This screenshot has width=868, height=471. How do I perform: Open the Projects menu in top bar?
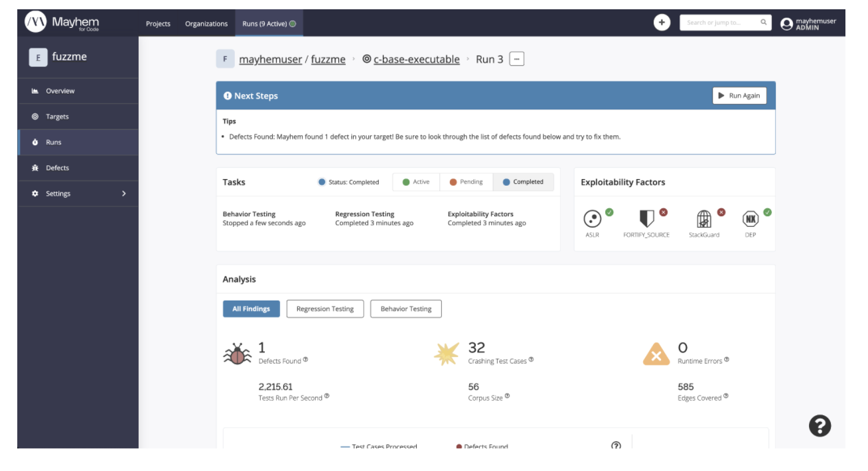(157, 23)
